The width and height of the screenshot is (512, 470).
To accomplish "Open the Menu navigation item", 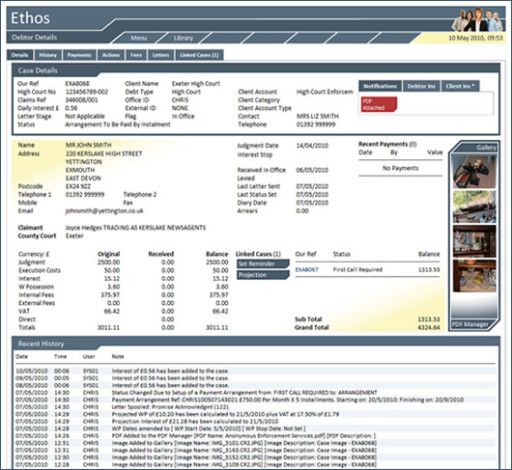I will (139, 38).
